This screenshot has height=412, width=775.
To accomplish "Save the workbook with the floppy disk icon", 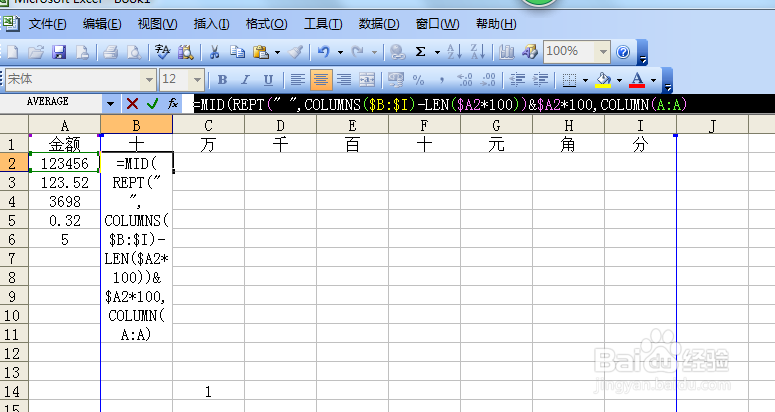I will tap(59, 52).
